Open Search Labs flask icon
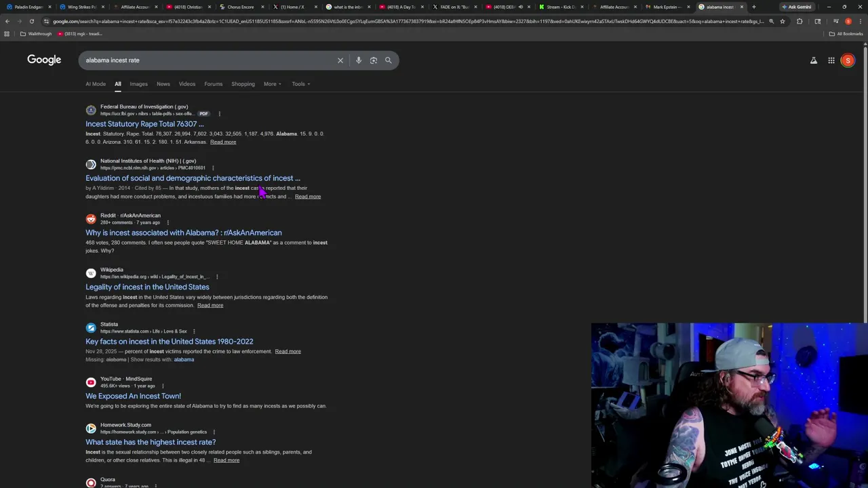The width and height of the screenshot is (868, 488). coord(814,60)
